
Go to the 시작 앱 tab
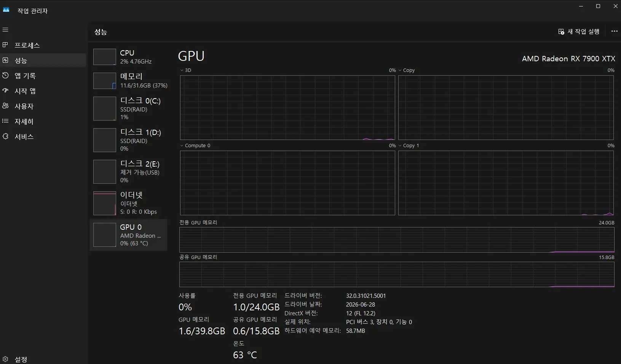[x=43, y=91]
